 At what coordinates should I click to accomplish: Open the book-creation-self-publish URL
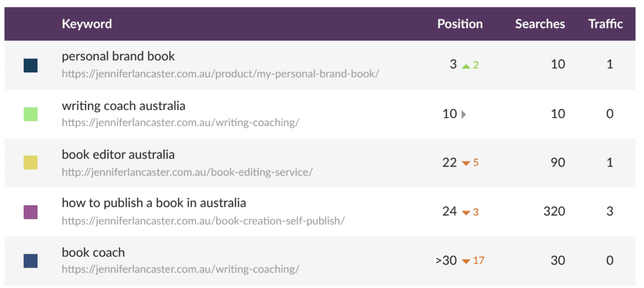[203, 221]
